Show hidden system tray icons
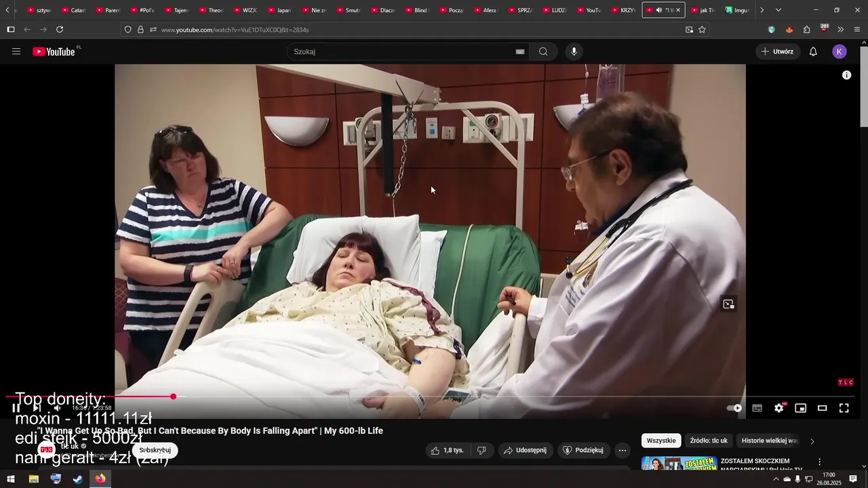Viewport: 868px width, 488px height. (776, 479)
